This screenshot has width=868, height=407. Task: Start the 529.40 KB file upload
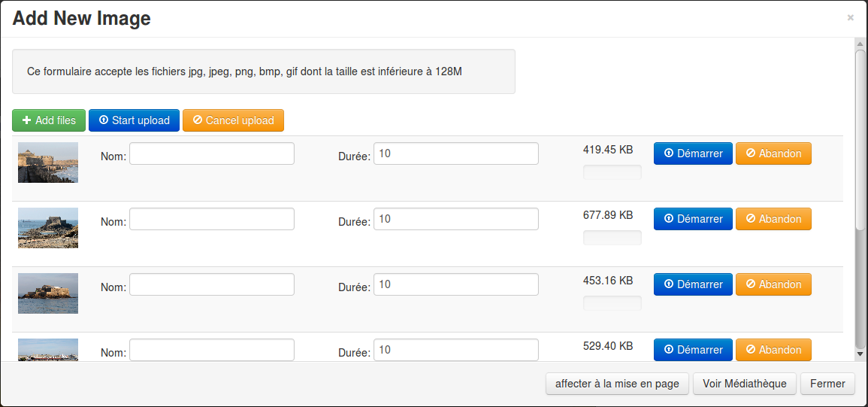693,350
